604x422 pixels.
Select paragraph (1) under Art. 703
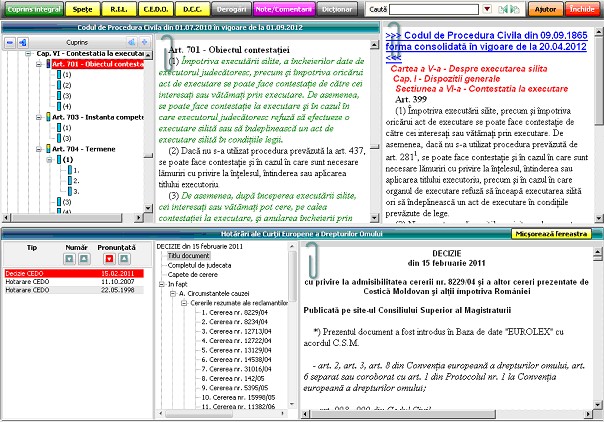tap(67, 127)
